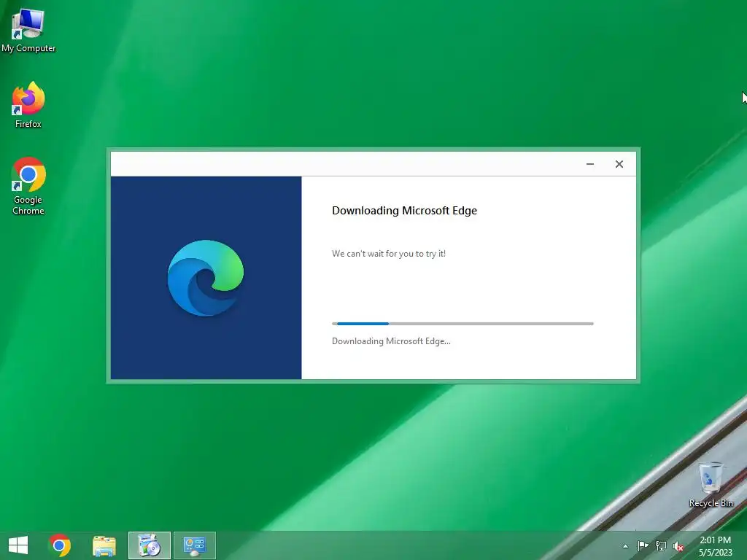The width and height of the screenshot is (747, 560).
Task: Open the network status tray icon
Action: pos(661,545)
